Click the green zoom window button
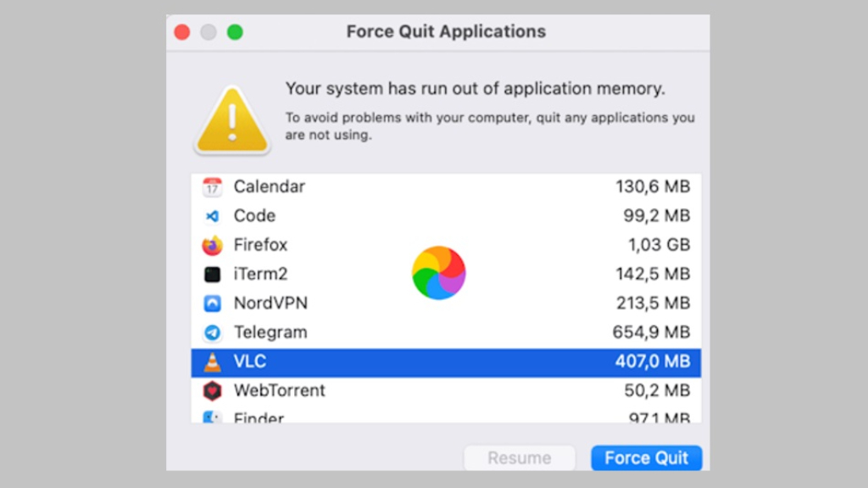Screen dimensions: 868x488 click(236, 32)
